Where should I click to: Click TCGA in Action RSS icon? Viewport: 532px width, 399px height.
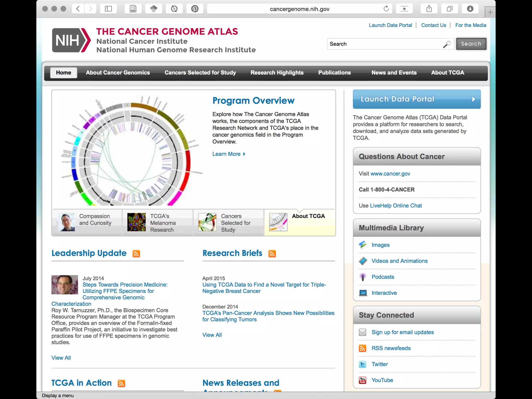click(121, 383)
